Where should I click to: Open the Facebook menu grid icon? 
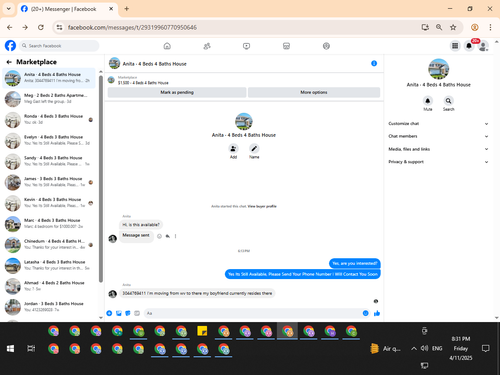tap(455, 46)
